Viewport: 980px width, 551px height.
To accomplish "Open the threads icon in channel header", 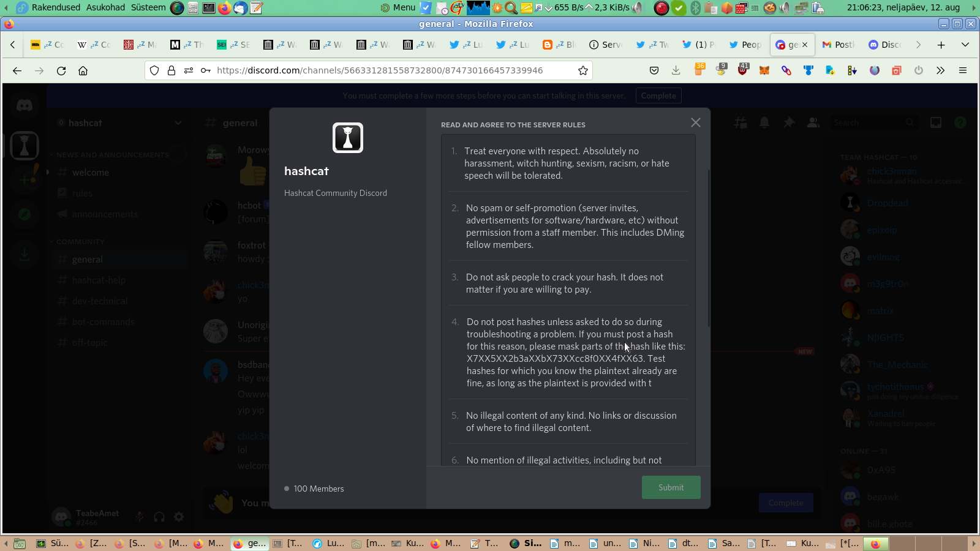I will tap(741, 123).
